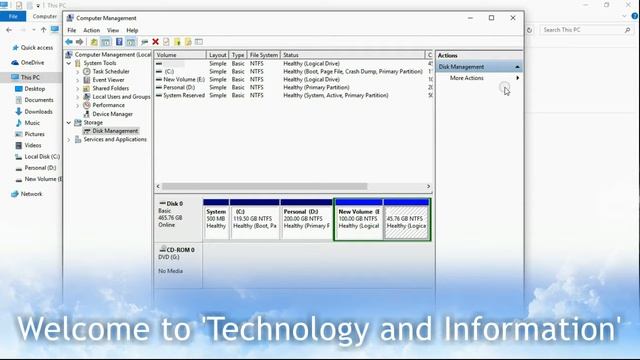The width and height of the screenshot is (640, 360).
Task: Select the hatched 45.76 GB NTFS partition
Action: point(407,219)
